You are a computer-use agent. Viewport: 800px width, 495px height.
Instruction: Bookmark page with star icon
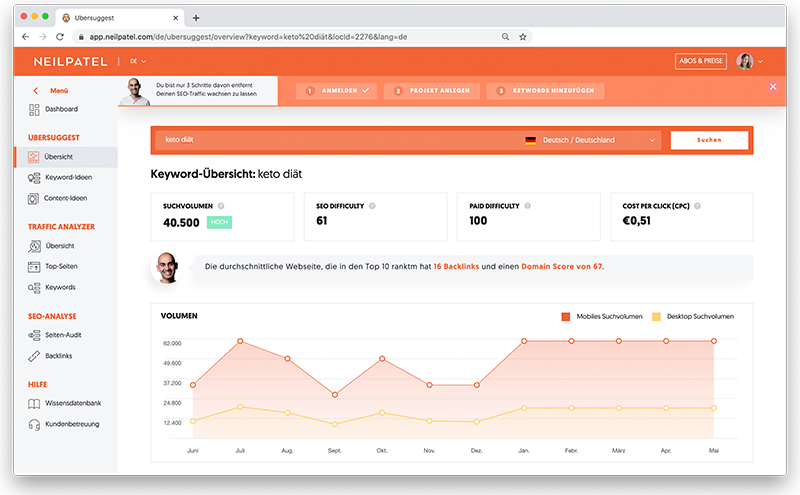pos(522,37)
